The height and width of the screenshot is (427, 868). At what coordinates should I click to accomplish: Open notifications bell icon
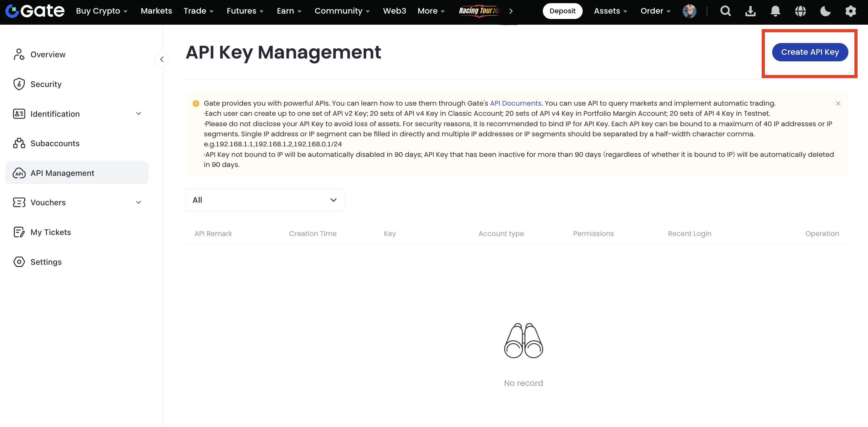[x=775, y=11]
